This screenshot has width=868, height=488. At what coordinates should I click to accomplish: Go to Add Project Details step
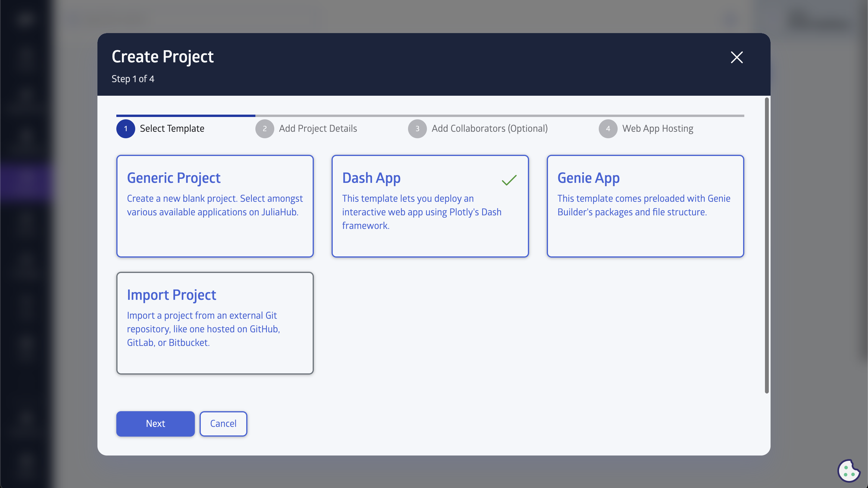[x=318, y=129]
